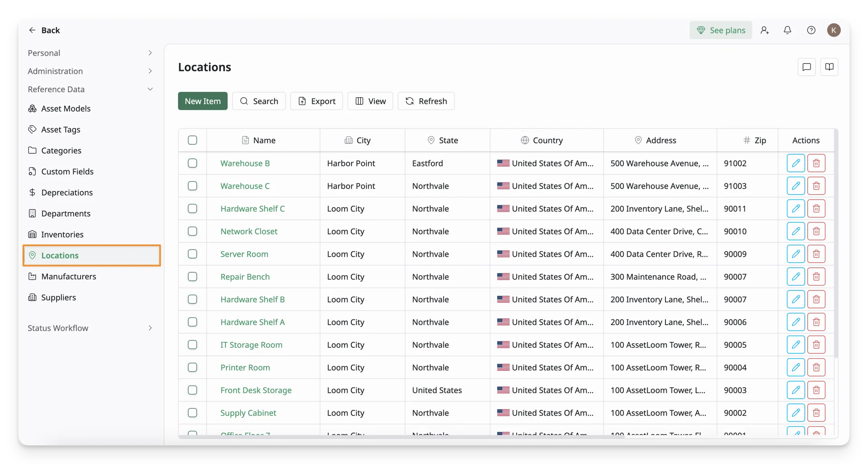Edit the Printer Room location
Viewport: 868px width, 464px height.
(796, 367)
